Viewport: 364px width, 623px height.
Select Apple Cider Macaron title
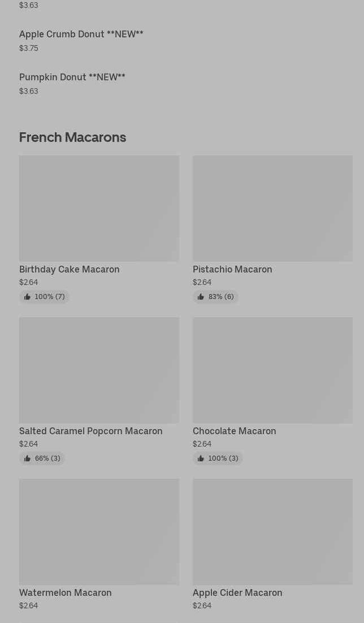(237, 593)
